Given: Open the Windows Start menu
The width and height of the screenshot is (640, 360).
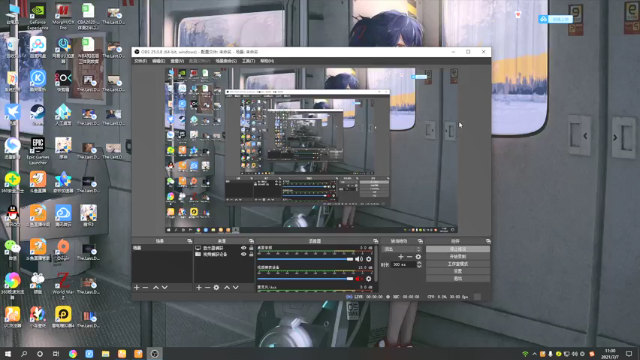Looking at the screenshot, I should 8,354.
